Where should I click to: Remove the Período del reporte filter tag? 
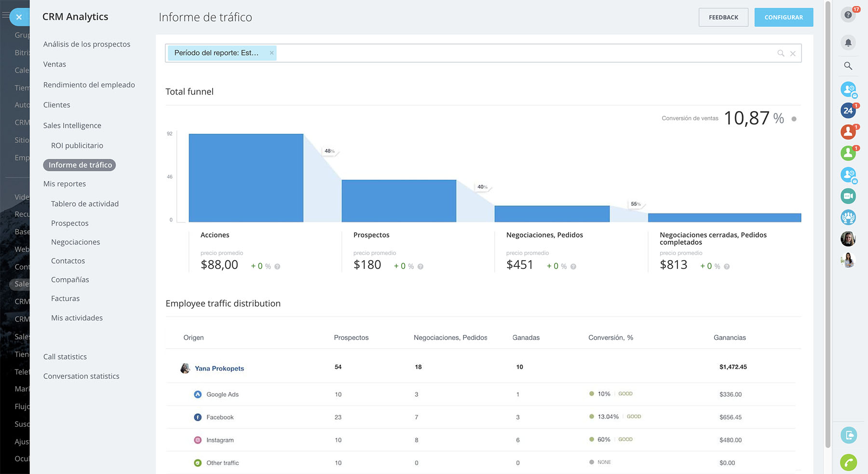click(271, 53)
